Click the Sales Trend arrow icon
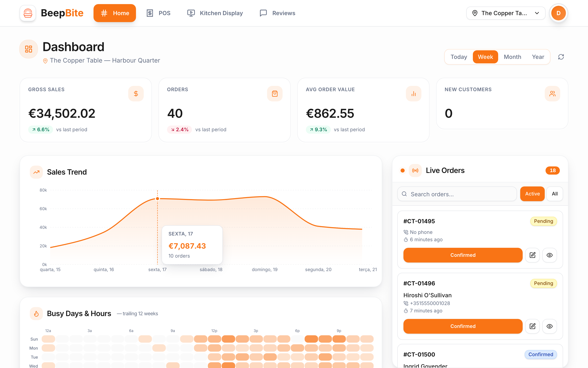588x368 pixels. point(37,172)
